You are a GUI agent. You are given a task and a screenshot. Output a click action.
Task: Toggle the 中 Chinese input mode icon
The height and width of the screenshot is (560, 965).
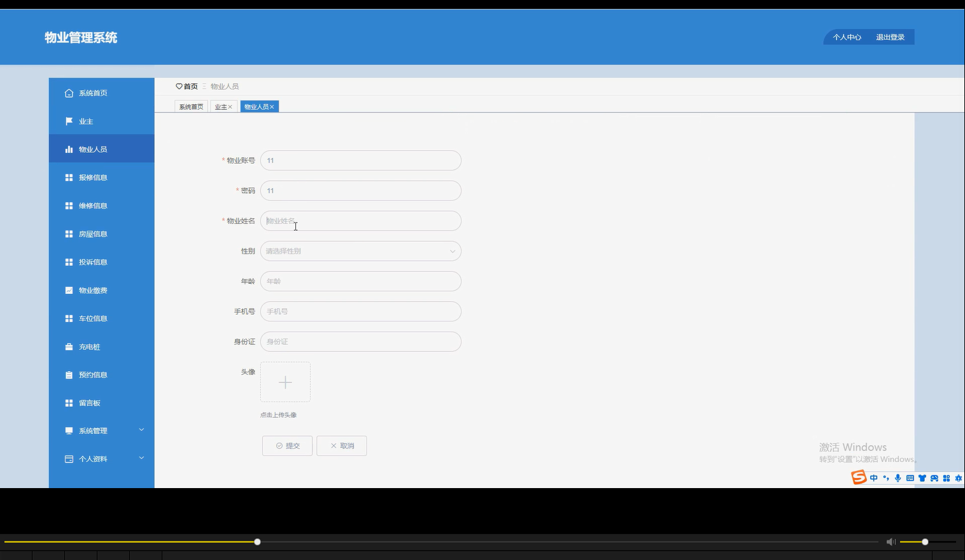(874, 478)
